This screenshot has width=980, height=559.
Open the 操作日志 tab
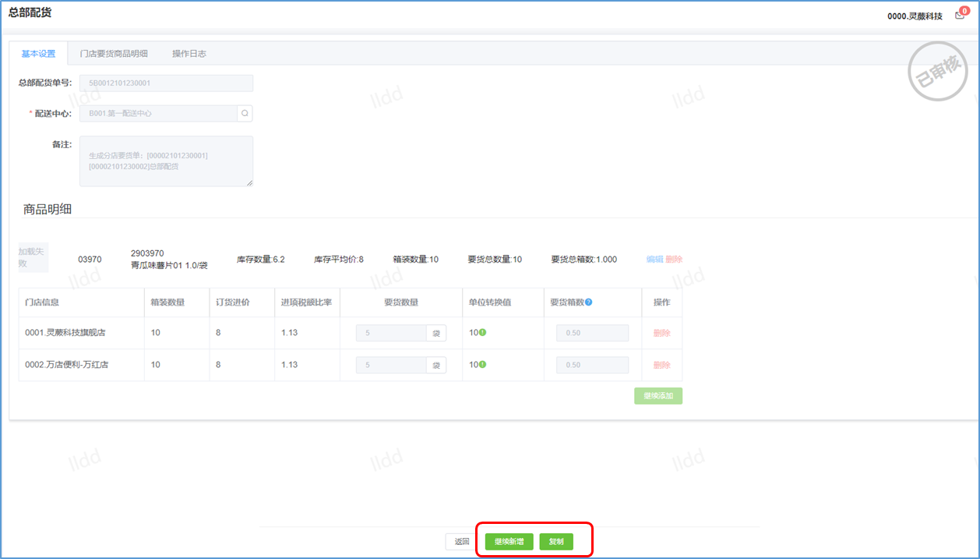189,54
